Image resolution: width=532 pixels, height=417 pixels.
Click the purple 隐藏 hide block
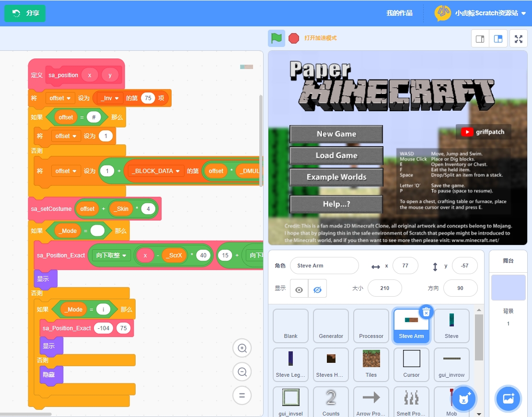(51, 375)
